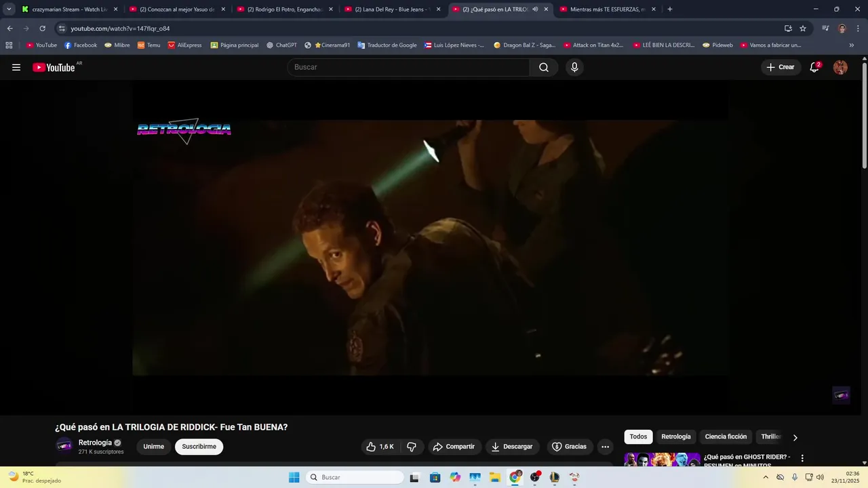Viewport: 868px width, 488px height.
Task: Open options for the GHOST RIDER video
Action: tap(802, 458)
